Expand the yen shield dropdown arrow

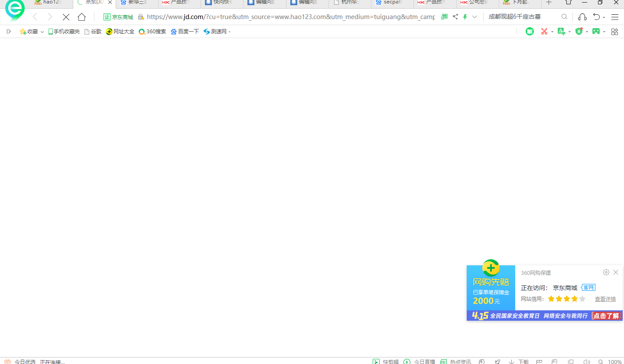(587, 32)
